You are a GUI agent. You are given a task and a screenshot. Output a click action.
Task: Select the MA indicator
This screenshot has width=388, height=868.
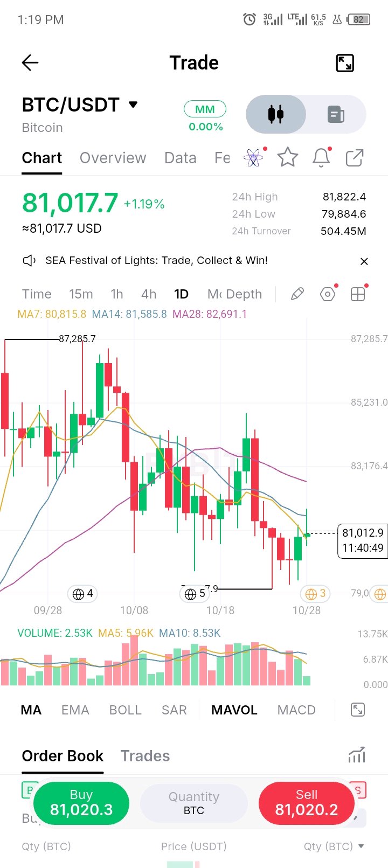click(31, 710)
